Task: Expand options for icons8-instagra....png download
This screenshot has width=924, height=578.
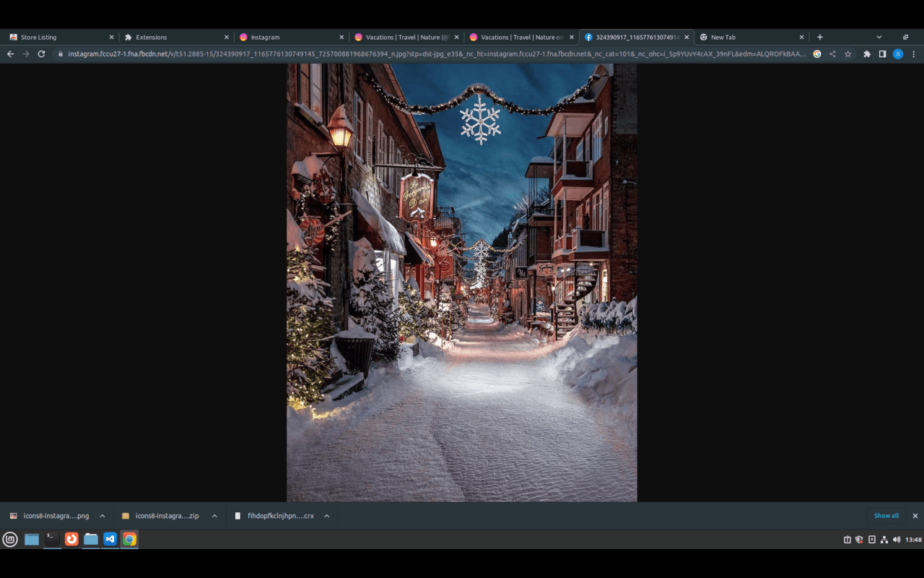Action: [102, 515]
